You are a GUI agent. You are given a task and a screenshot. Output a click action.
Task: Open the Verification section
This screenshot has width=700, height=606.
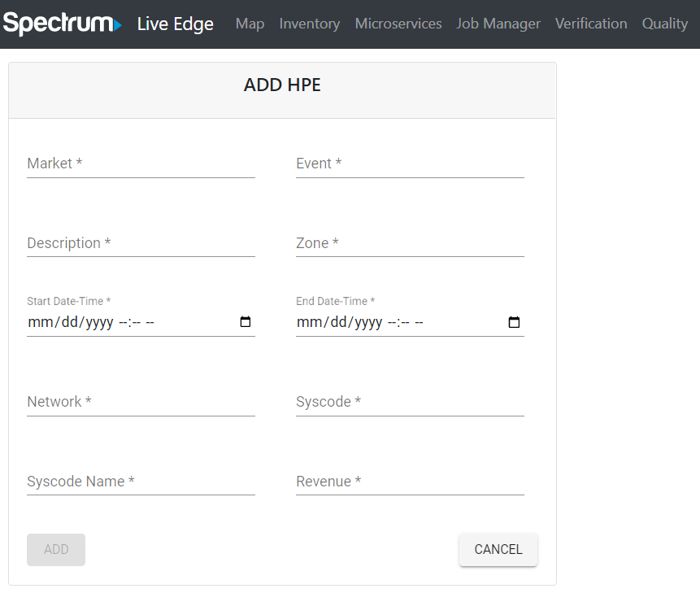(591, 24)
